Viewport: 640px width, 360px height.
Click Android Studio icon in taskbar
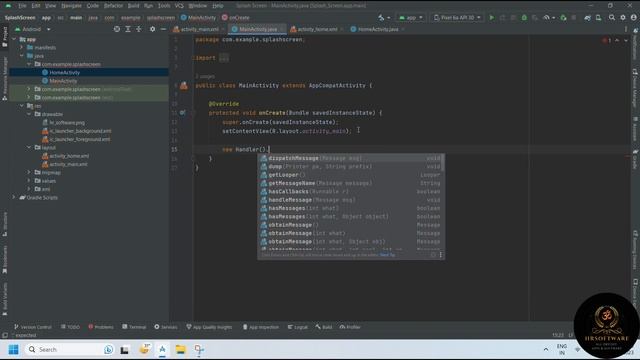point(162,349)
